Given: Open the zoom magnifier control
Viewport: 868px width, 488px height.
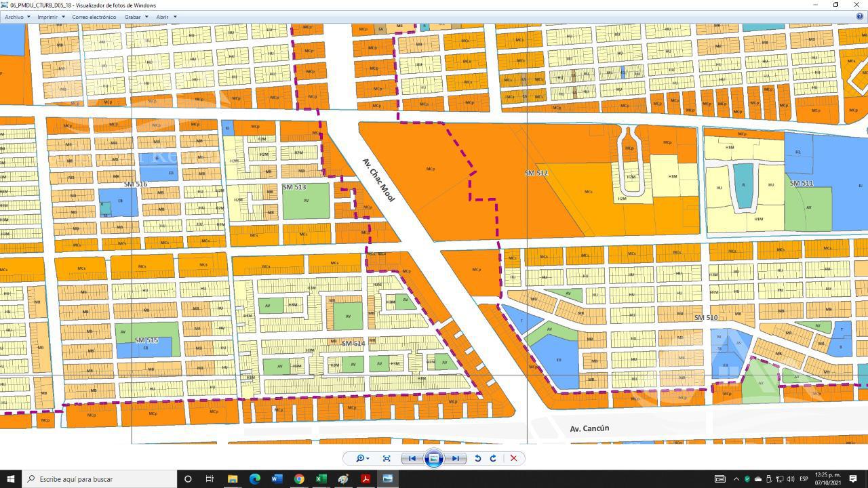Looking at the screenshot, I should [362, 458].
